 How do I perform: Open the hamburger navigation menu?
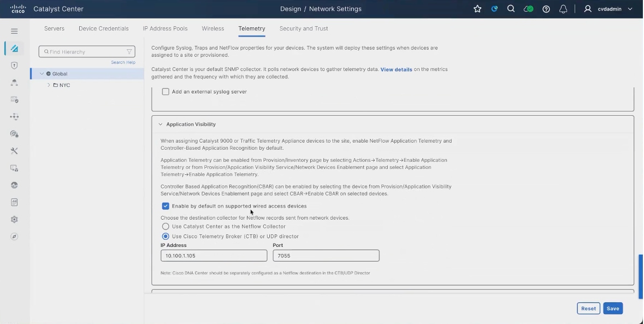pyautogui.click(x=14, y=31)
